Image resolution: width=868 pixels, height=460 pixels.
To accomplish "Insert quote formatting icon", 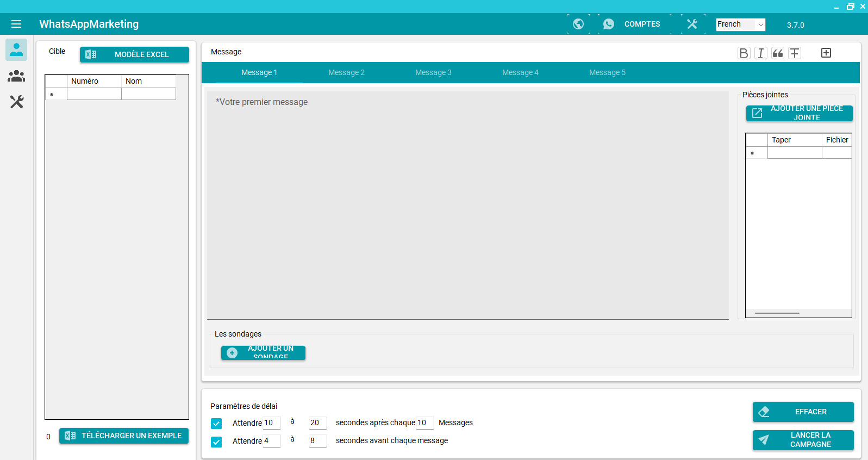I will point(778,53).
